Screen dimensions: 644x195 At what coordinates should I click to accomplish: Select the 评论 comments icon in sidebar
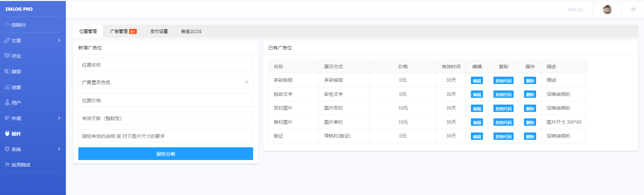[7, 56]
